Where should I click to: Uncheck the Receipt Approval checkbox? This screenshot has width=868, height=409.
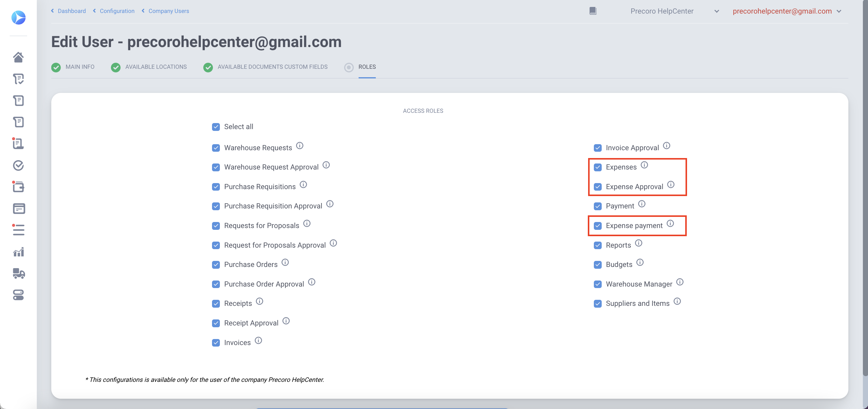[216, 323]
